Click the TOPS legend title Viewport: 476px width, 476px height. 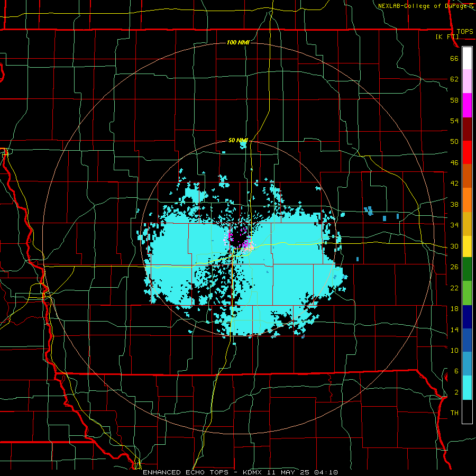pos(465,31)
